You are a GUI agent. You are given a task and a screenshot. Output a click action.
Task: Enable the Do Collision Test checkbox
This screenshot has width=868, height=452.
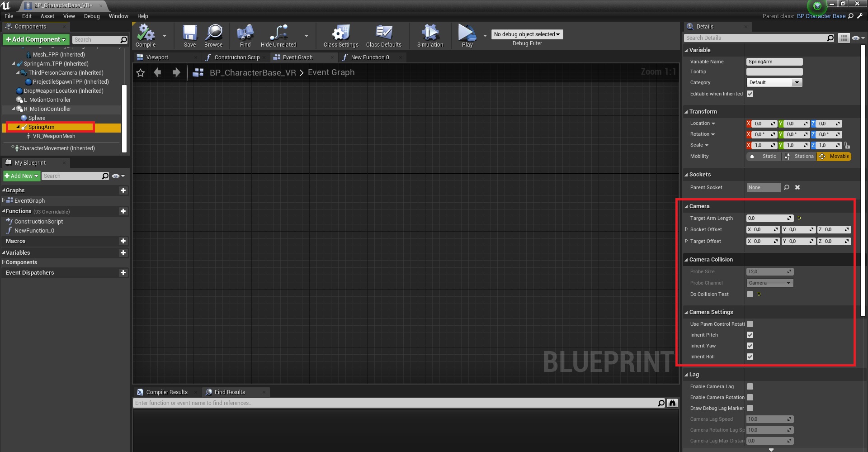[750, 294]
